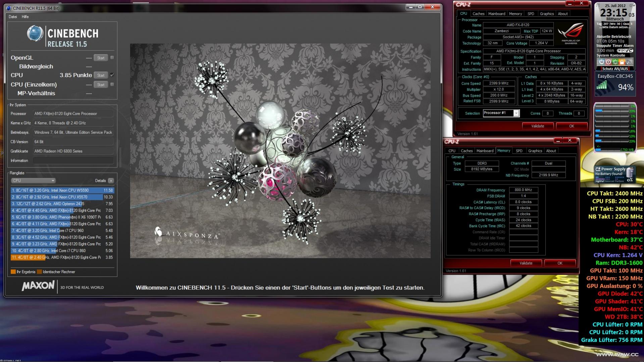Viewport: 644px width, 362px height.
Task: Select ranking entry Intel Xeon CPU W5590
Action: coord(62,190)
